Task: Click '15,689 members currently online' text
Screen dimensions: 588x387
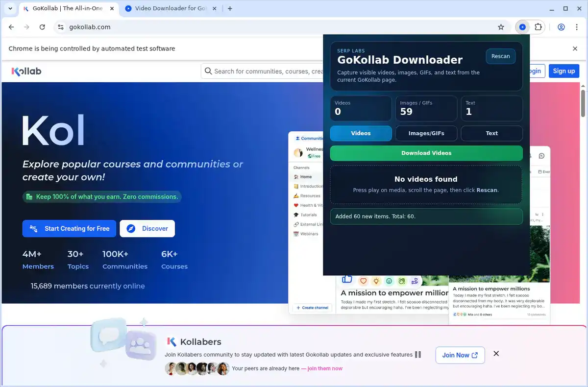Action: 88,286
